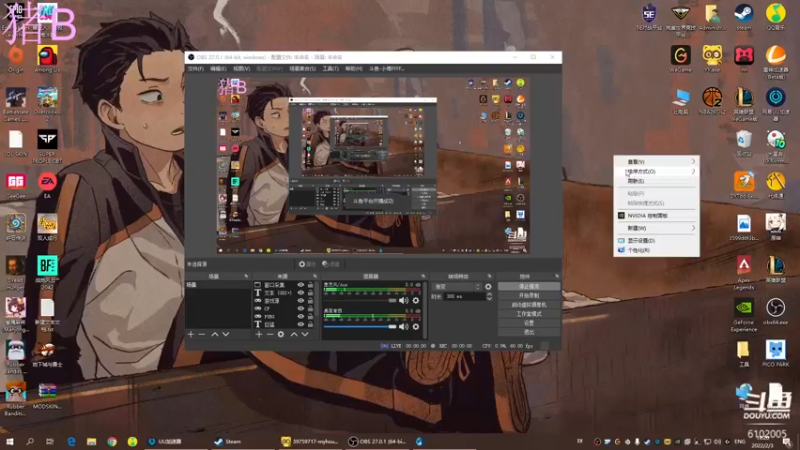Image resolution: width=800 pixels, height=450 pixels.
Task: Open the obs64.exe desktop icon
Action: click(x=776, y=311)
